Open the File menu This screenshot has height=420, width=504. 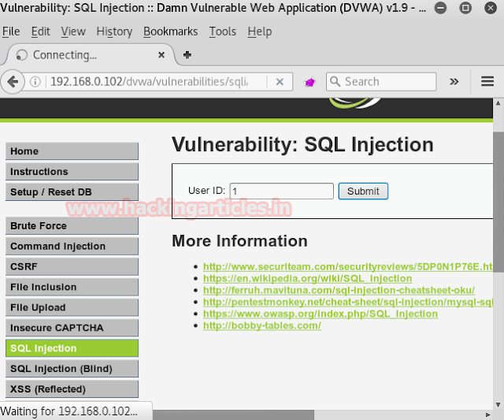[11, 32]
